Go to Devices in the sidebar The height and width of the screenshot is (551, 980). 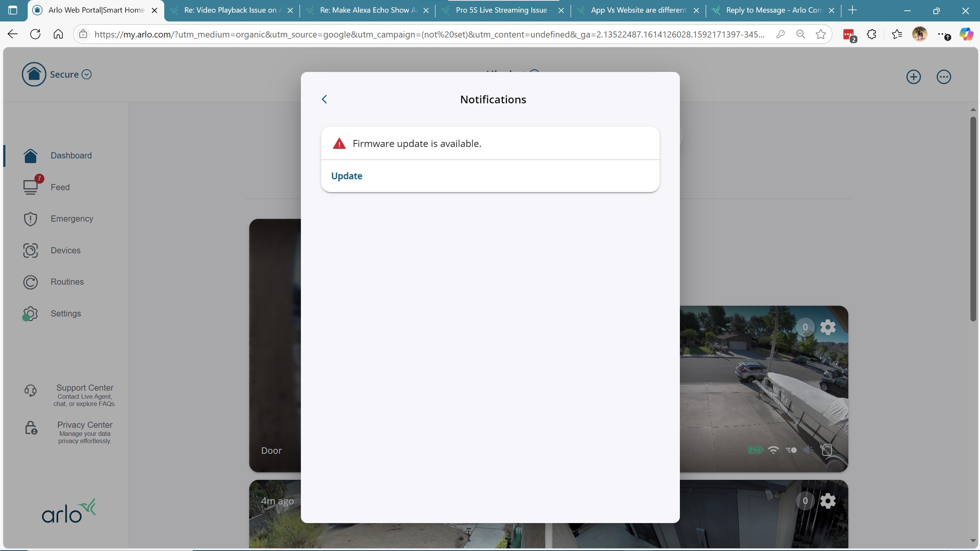(65, 250)
